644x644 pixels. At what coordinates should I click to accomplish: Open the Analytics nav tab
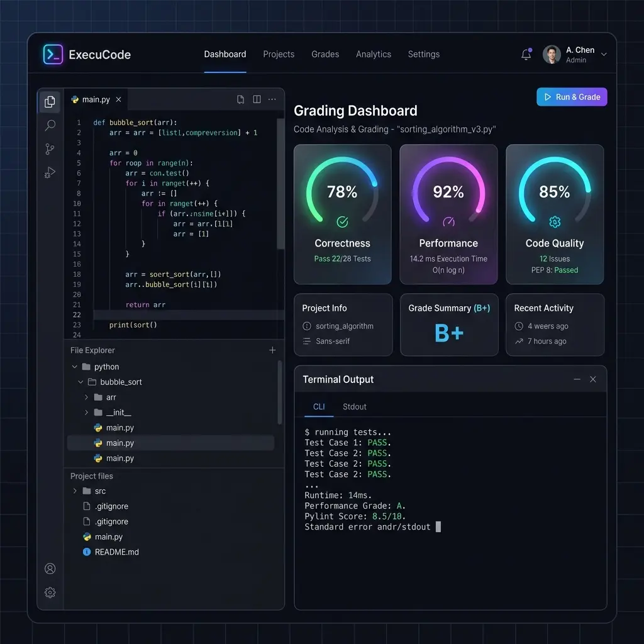coord(374,54)
